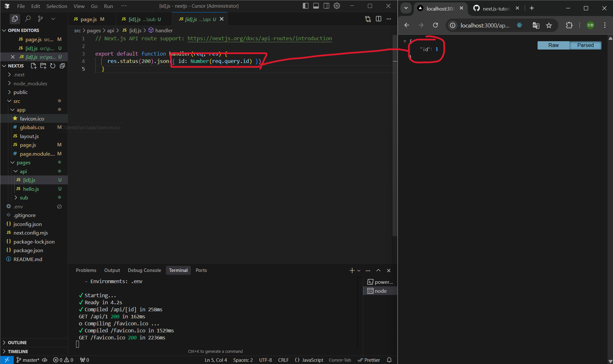613x364 pixels.
Task: Create a new file in the NEXTJS explorer
Action: [x=34, y=66]
